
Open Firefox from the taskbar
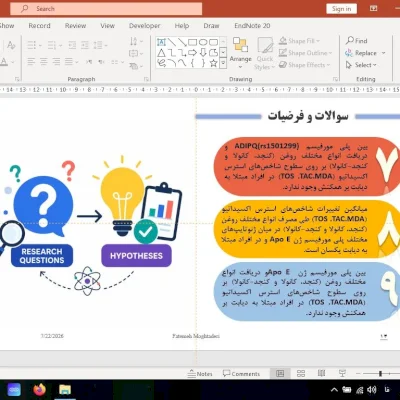click(39, 389)
